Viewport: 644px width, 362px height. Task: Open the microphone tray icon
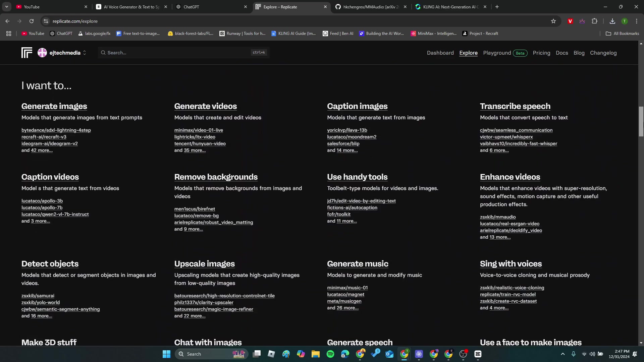coord(574,354)
